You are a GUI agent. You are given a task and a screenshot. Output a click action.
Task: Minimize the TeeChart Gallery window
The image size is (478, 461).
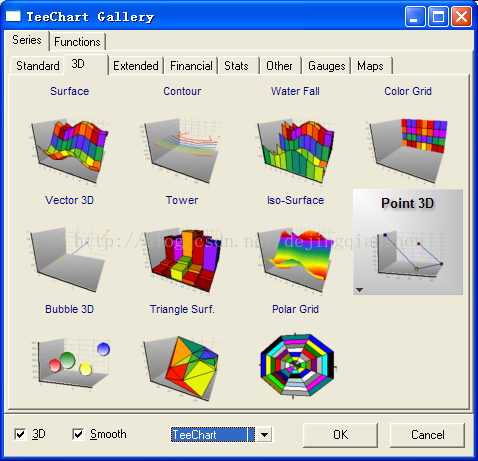(415, 16)
